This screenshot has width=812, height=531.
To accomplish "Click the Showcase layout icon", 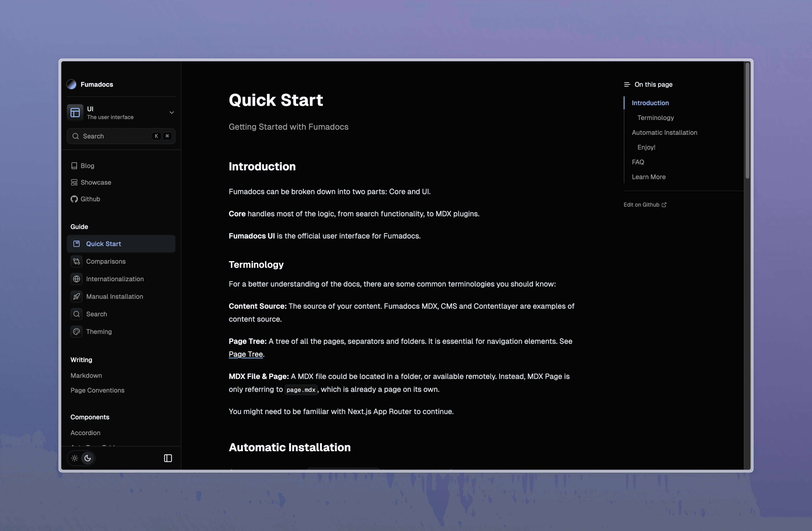I will [x=74, y=182].
